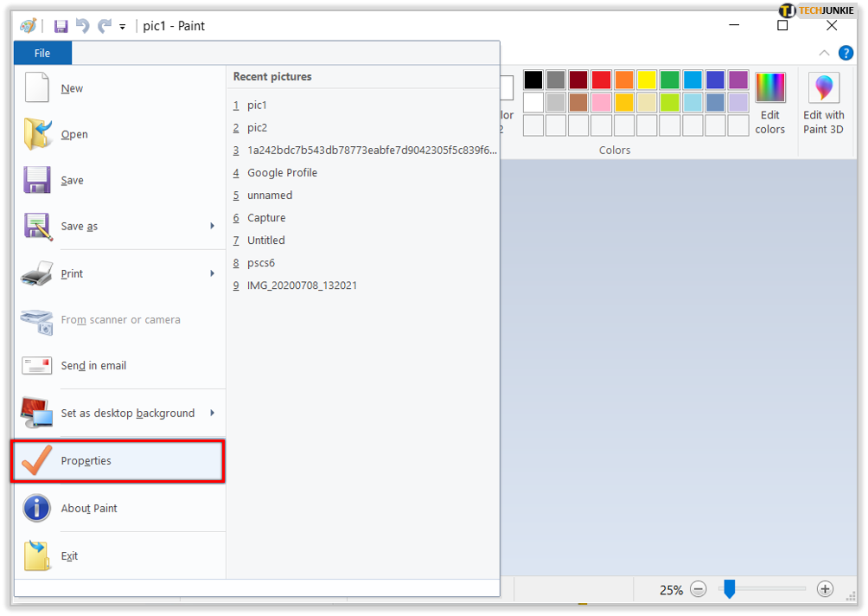Viewport: 868px width, 616px height.
Task: Click the Exit folder icon
Action: click(x=37, y=555)
